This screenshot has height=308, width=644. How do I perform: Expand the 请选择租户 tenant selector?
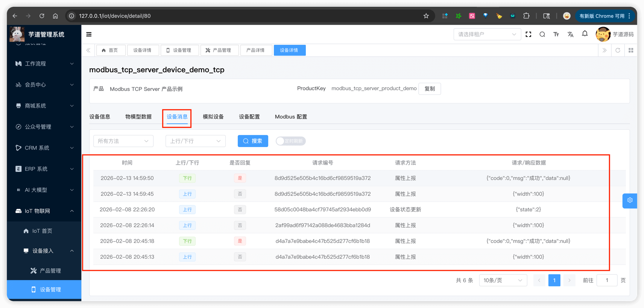coord(487,34)
